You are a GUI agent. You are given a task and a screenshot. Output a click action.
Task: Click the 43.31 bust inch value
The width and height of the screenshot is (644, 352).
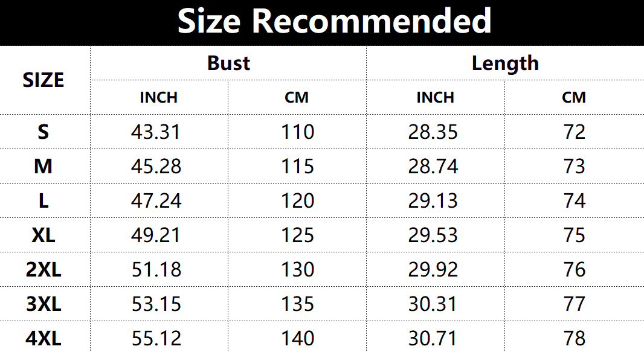pos(156,132)
